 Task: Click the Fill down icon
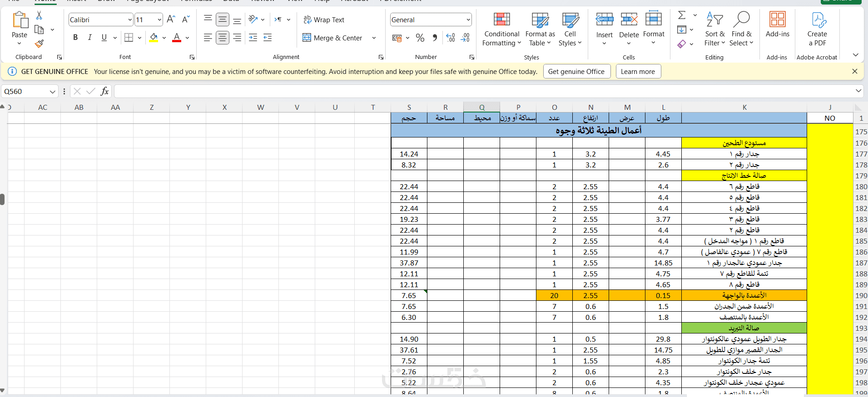682,29
